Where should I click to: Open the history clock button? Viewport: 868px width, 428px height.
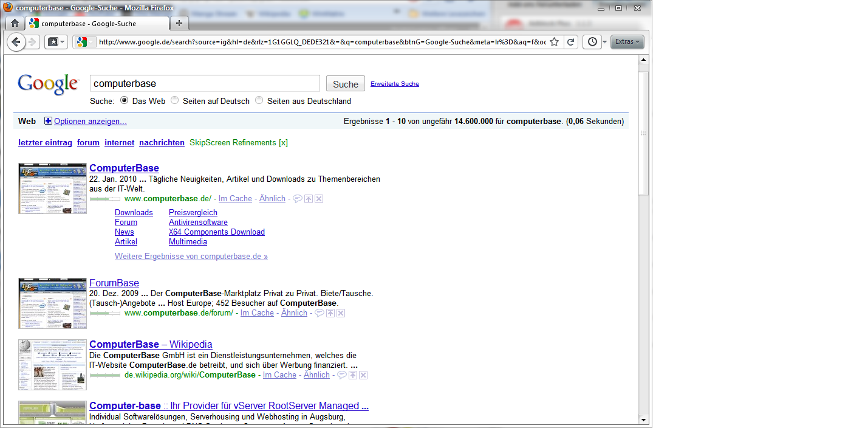coord(592,42)
